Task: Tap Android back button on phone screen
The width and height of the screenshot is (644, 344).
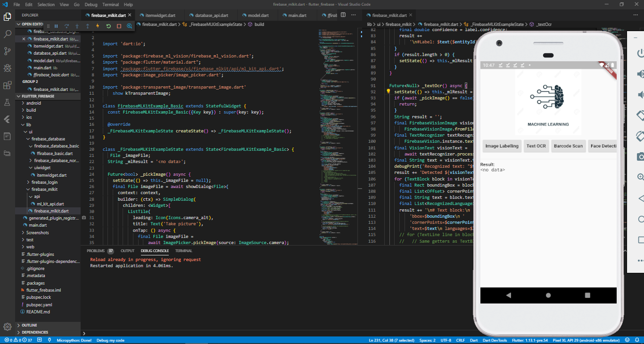Action: [x=508, y=295]
